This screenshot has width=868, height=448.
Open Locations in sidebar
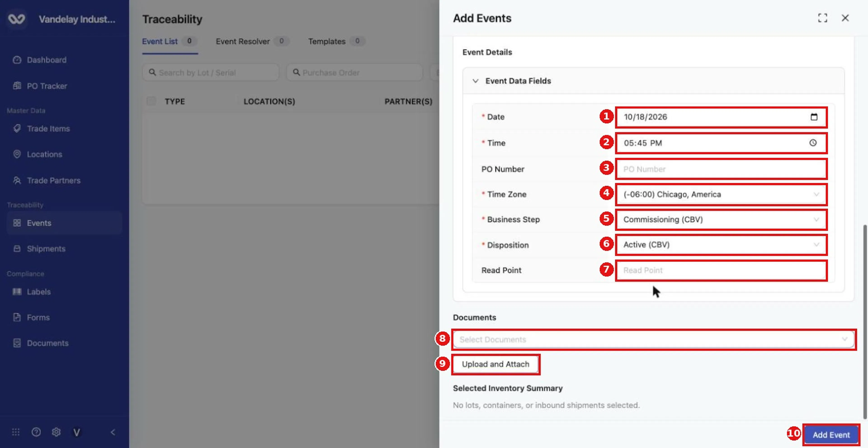(x=64, y=154)
